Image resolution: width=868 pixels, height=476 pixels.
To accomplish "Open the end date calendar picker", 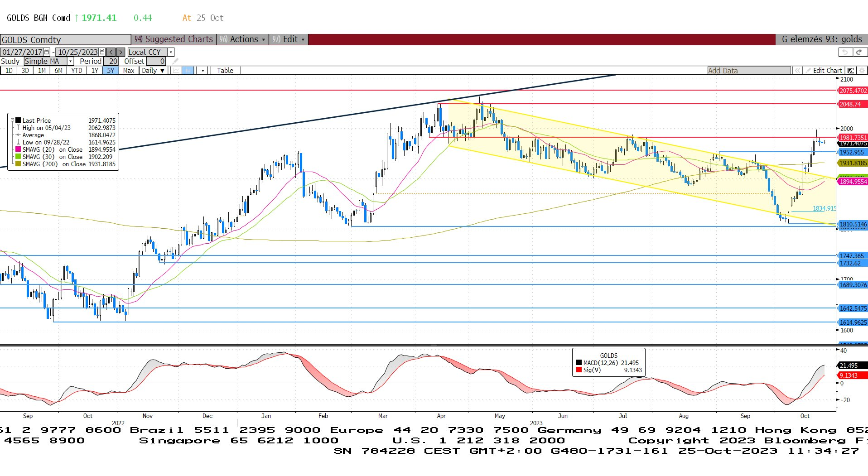I will 102,52.
